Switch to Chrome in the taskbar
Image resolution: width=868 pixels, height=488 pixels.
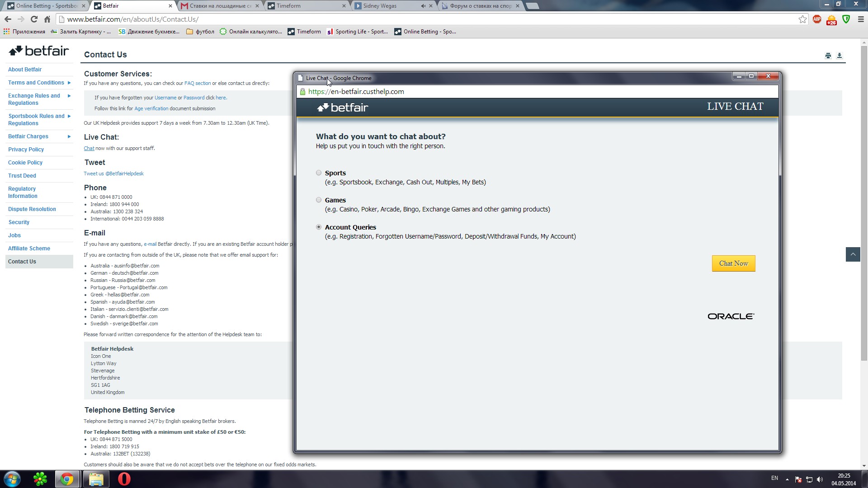coord(67,479)
